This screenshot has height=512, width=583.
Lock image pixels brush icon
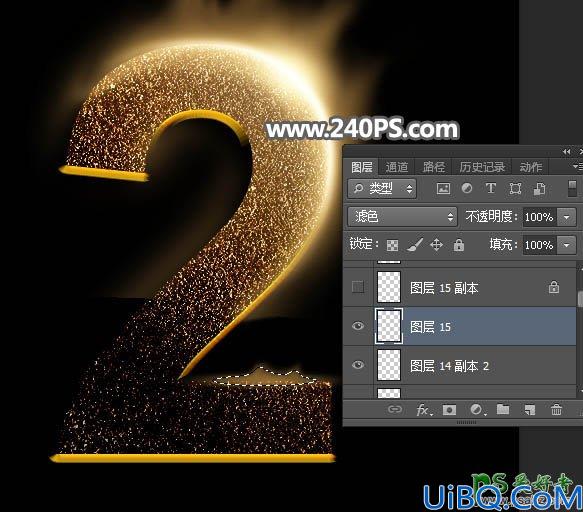(x=415, y=245)
